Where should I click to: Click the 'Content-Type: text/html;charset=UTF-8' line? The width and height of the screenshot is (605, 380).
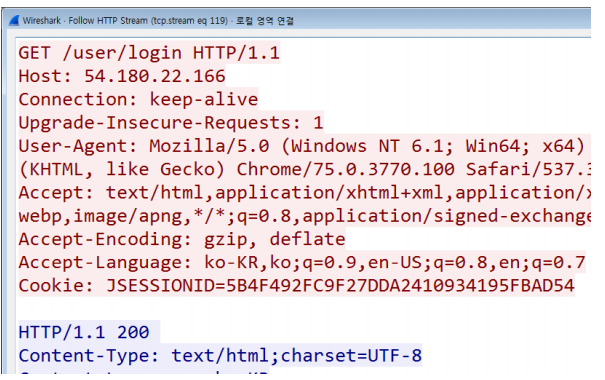[220, 355]
